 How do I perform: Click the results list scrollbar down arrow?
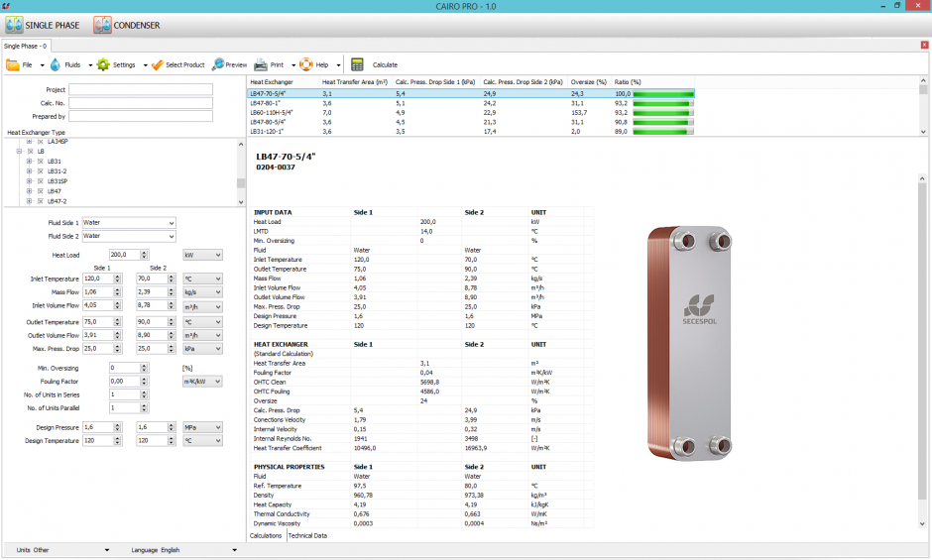pos(923,132)
